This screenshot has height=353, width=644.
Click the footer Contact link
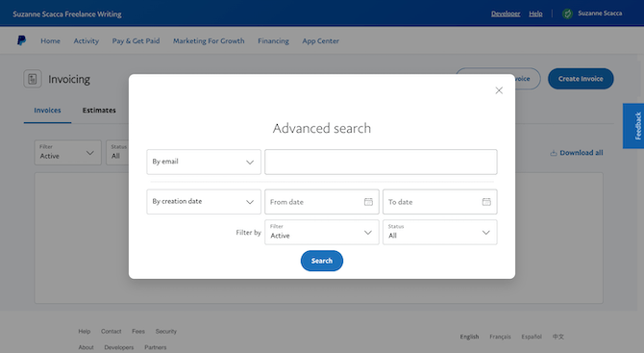111,331
